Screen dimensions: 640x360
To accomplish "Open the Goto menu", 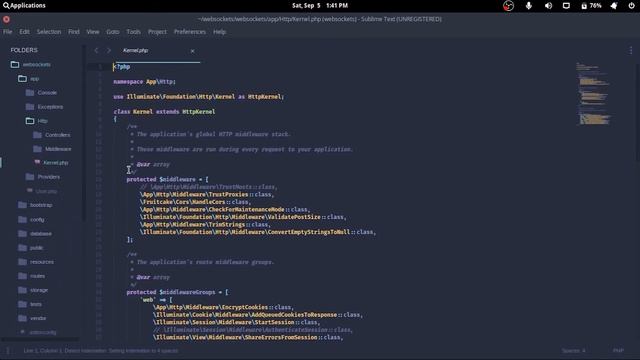I will click(x=113, y=32).
